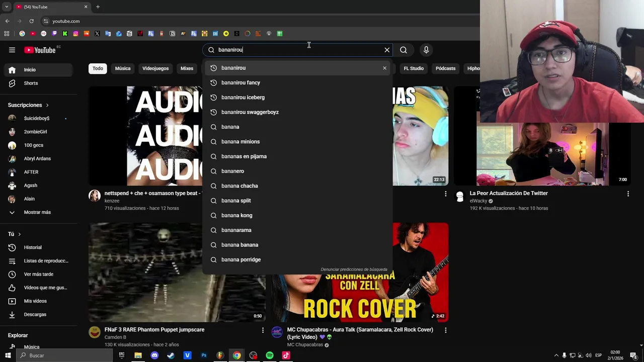Open the $uicideboy$ subscription channel
644x362 pixels.
click(38, 118)
